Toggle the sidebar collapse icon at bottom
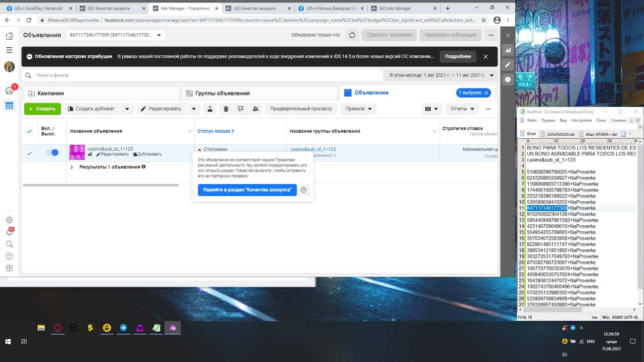 pos(9,268)
